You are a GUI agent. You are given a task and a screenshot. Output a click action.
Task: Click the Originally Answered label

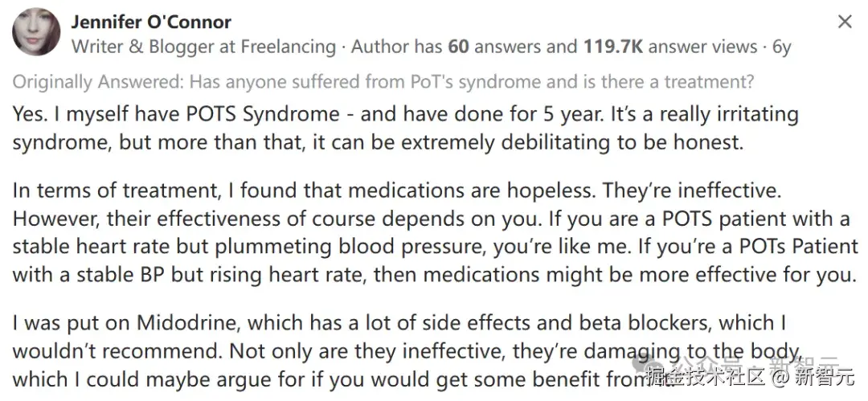[x=98, y=82]
